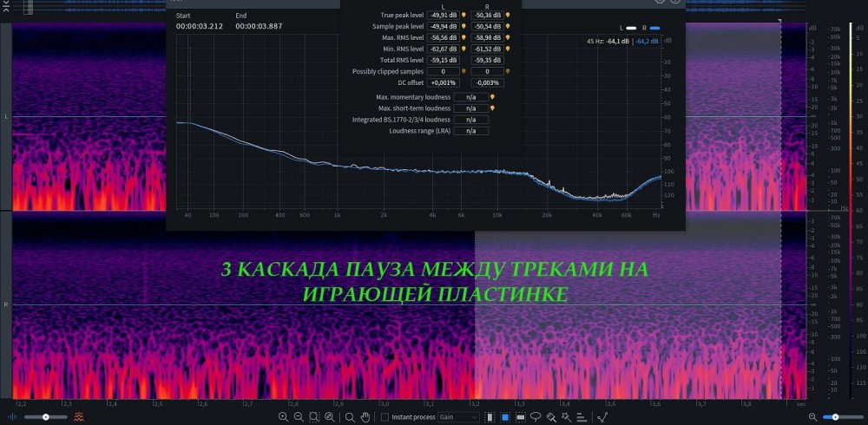Go to Max. short-term loudness marker

coord(492,108)
